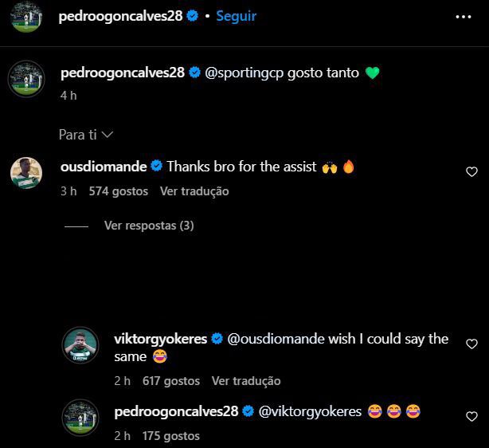Expand the Para ti sorting dropdown
This screenshot has height=448, width=489.
86,135
